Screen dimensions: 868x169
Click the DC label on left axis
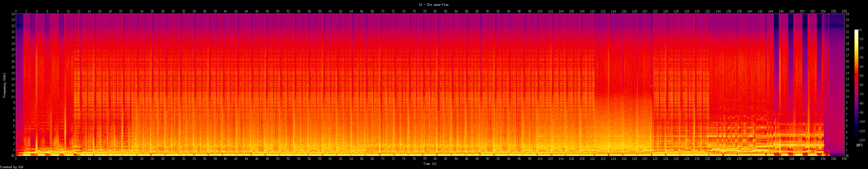click(13, 155)
